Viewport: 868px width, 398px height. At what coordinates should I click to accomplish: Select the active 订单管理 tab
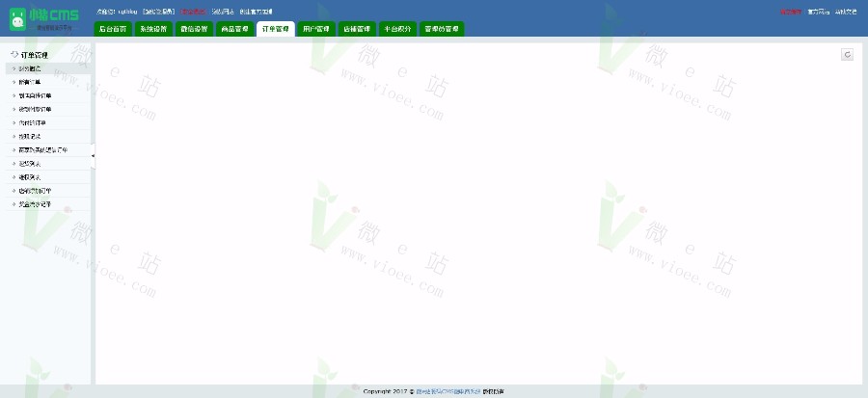click(275, 29)
